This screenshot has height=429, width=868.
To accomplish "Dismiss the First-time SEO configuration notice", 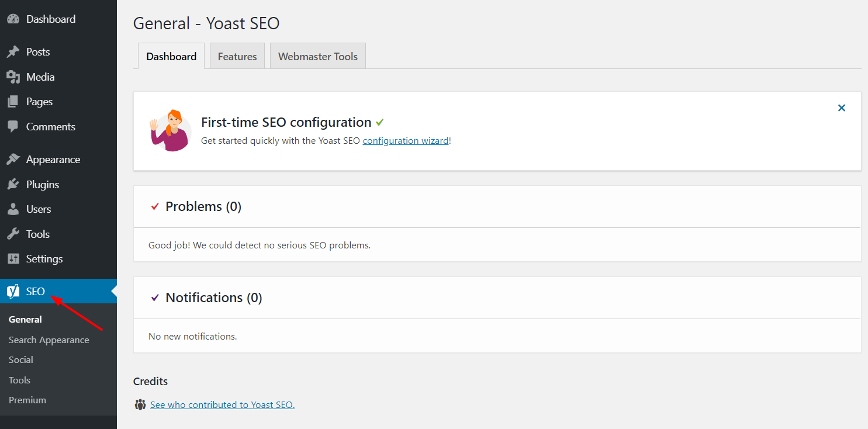I will (x=842, y=108).
